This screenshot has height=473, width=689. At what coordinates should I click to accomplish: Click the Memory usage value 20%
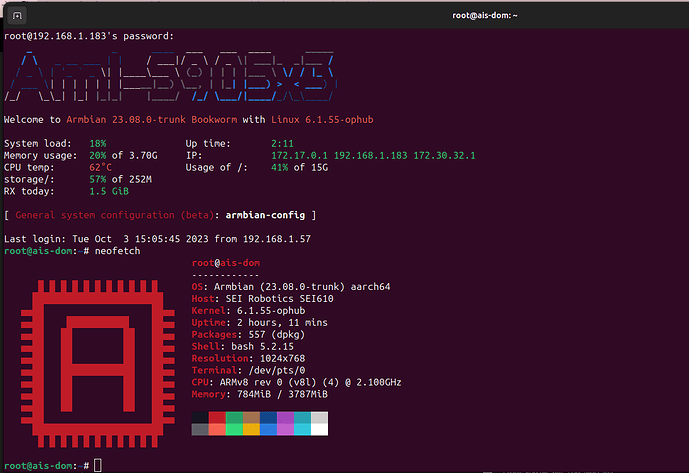[x=98, y=155]
